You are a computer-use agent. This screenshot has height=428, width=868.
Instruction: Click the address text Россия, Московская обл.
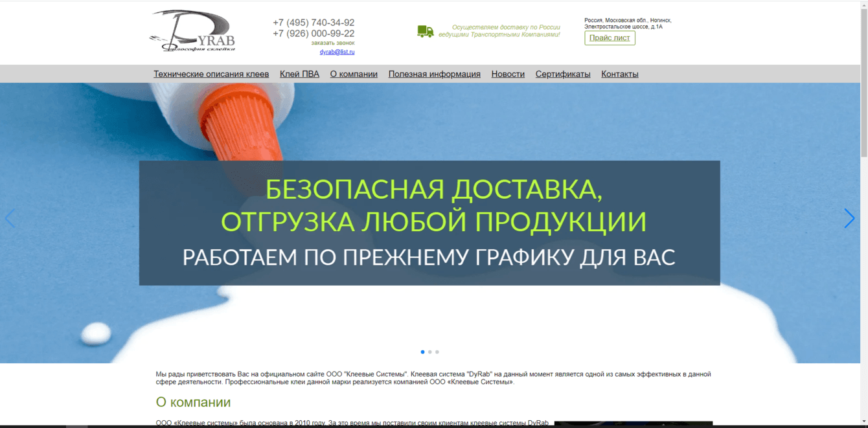coord(628,23)
